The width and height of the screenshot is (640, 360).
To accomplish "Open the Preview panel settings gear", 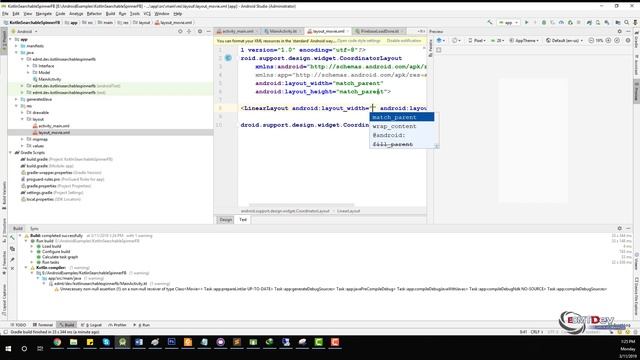I will 620,31.
